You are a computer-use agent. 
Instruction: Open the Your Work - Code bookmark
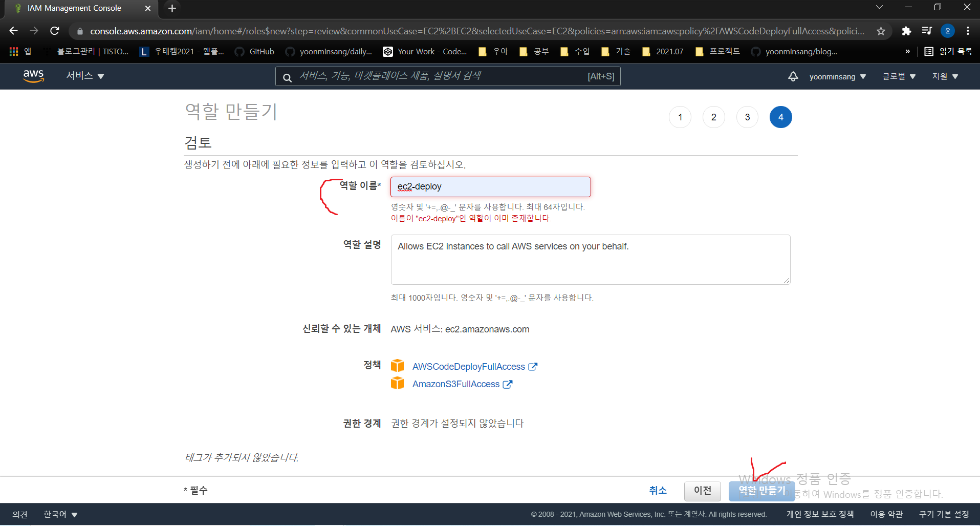(x=425, y=52)
